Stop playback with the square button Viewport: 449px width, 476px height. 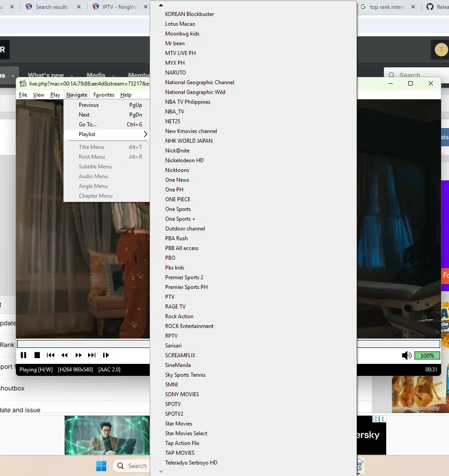[37, 355]
